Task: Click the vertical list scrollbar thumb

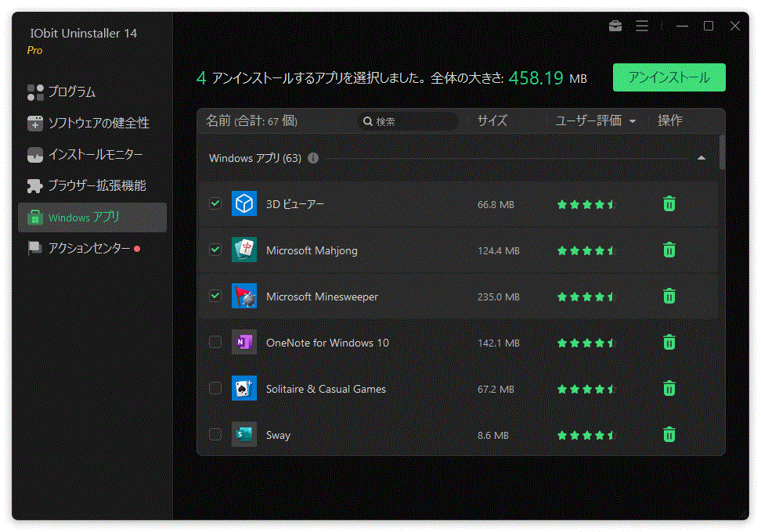Action: click(x=722, y=153)
